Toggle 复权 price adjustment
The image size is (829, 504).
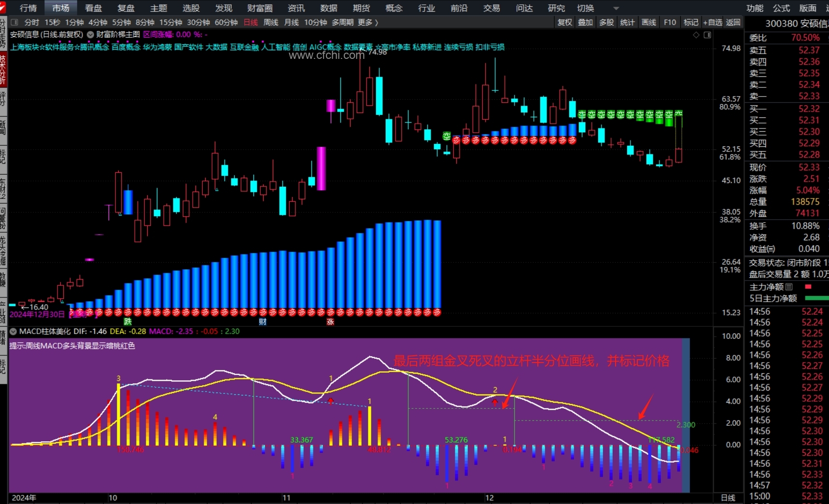point(564,22)
